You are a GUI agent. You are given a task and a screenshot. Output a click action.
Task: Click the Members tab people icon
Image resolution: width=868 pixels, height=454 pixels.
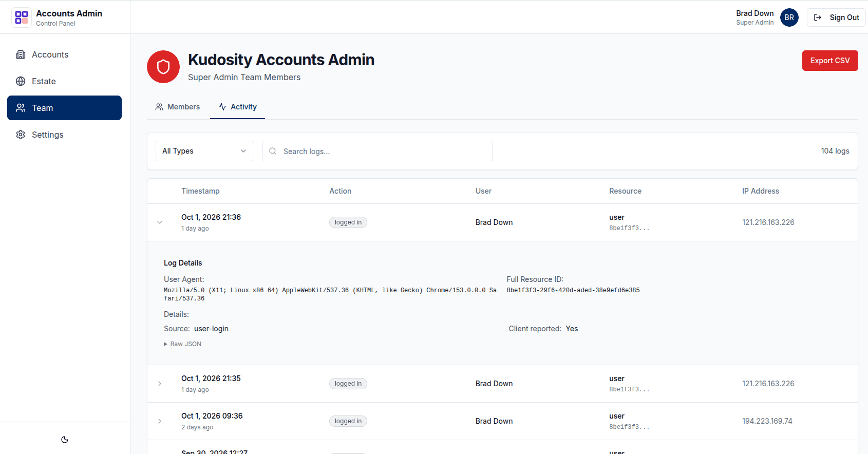[159, 107]
